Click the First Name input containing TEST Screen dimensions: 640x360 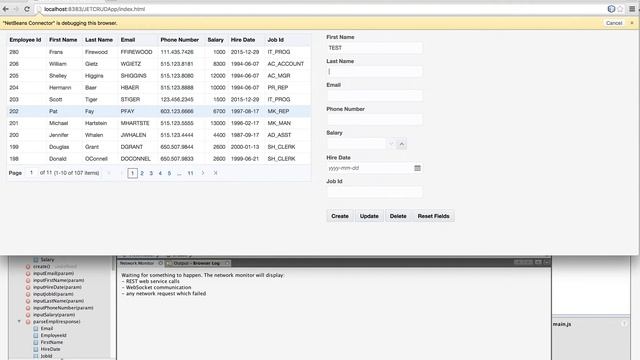tap(374, 48)
